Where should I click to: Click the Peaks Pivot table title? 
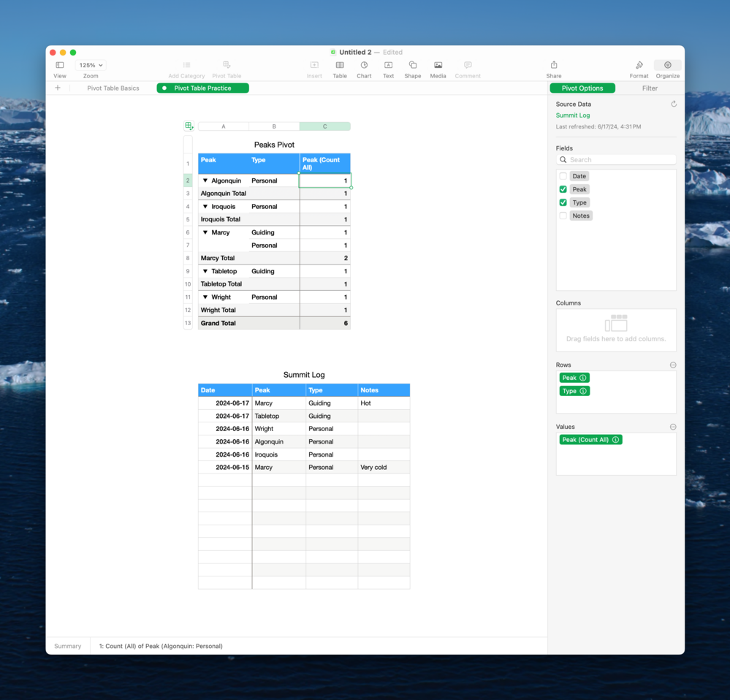274,145
